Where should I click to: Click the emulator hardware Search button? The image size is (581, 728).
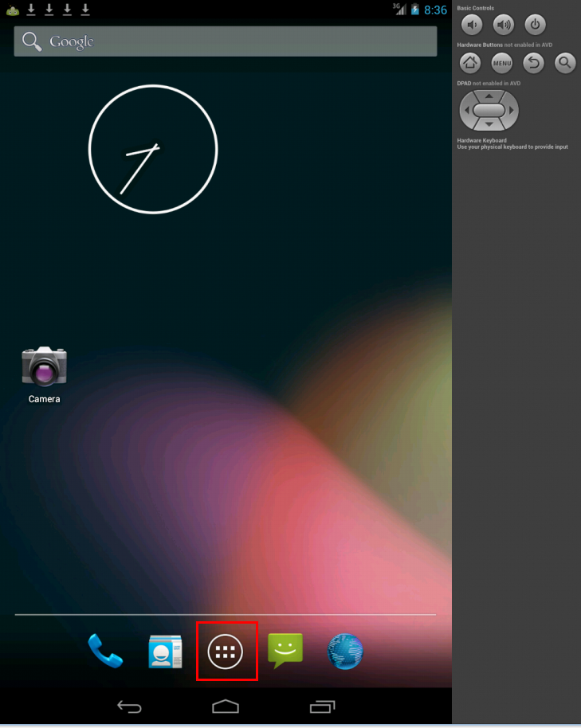coord(565,63)
